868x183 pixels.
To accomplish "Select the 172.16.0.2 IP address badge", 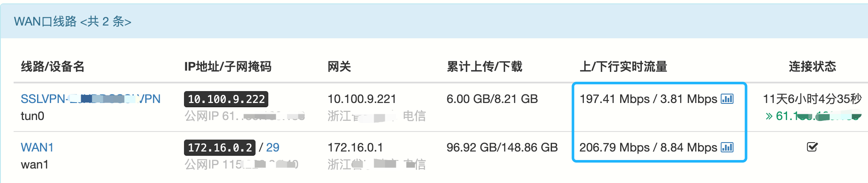I will click(220, 148).
